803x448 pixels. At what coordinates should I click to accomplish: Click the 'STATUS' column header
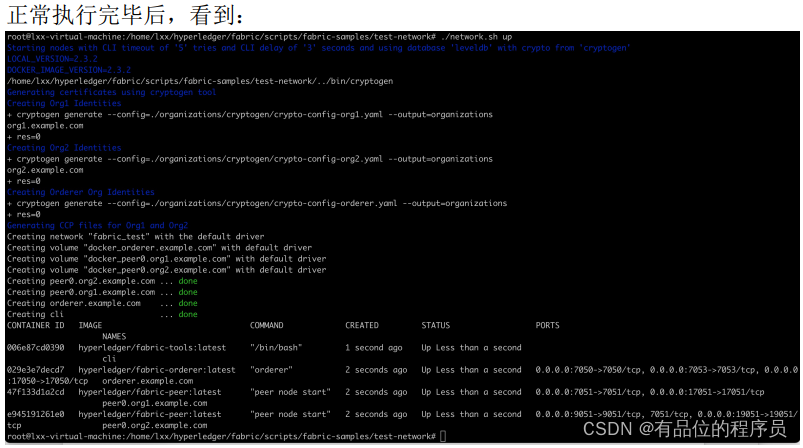point(436,326)
